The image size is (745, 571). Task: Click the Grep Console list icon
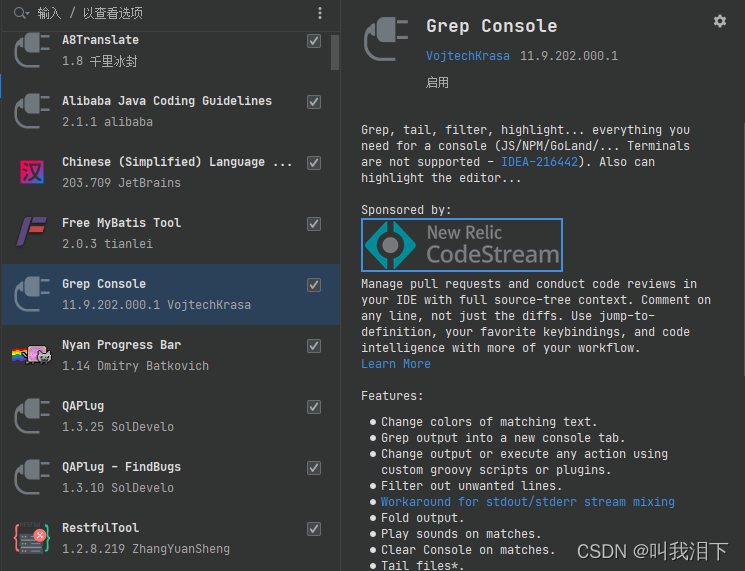pyautogui.click(x=32, y=294)
